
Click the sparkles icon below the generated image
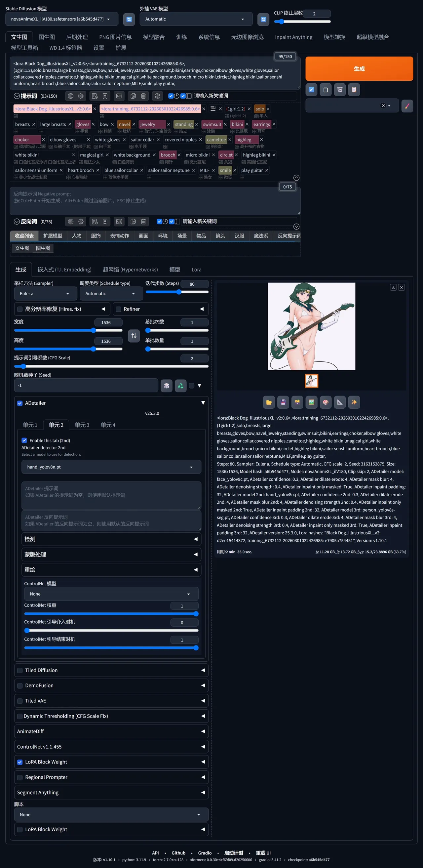(x=354, y=402)
